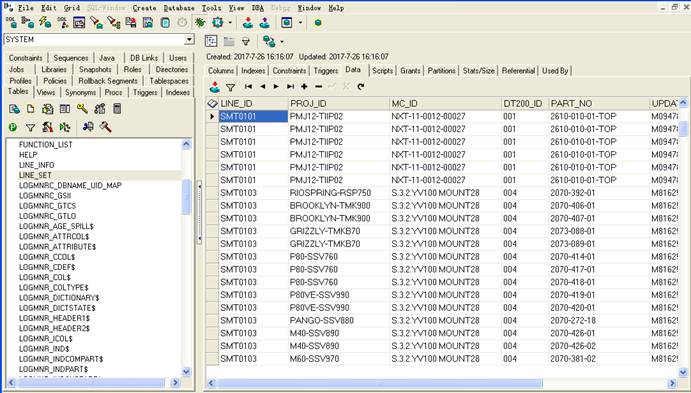691x393 pixels.
Task: Refresh data with the circular arrow icon
Action: coord(360,87)
